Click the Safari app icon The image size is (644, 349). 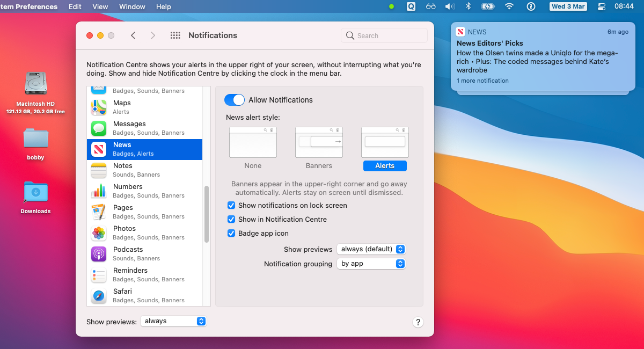[x=99, y=295]
